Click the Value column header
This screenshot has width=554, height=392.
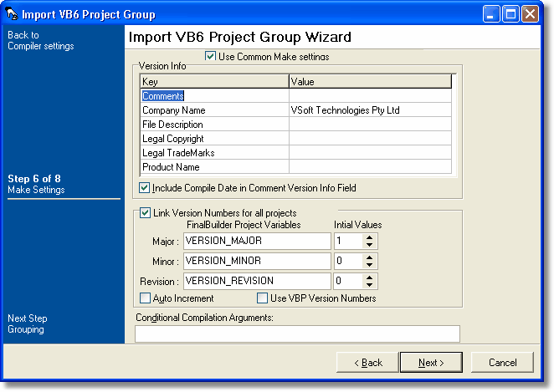click(370, 82)
